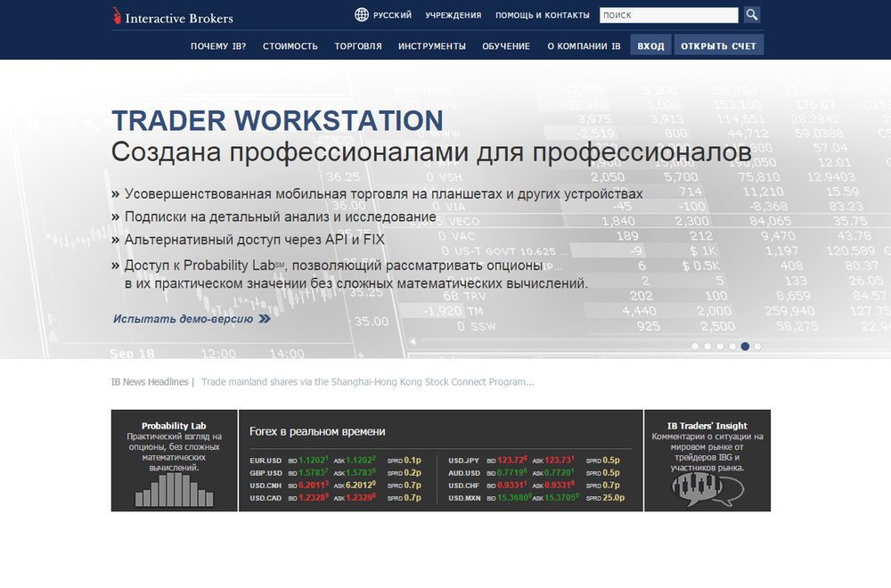This screenshot has height=588, width=891.
Task: Click the GBP.USD spread value 0.2p
Action: click(x=413, y=473)
